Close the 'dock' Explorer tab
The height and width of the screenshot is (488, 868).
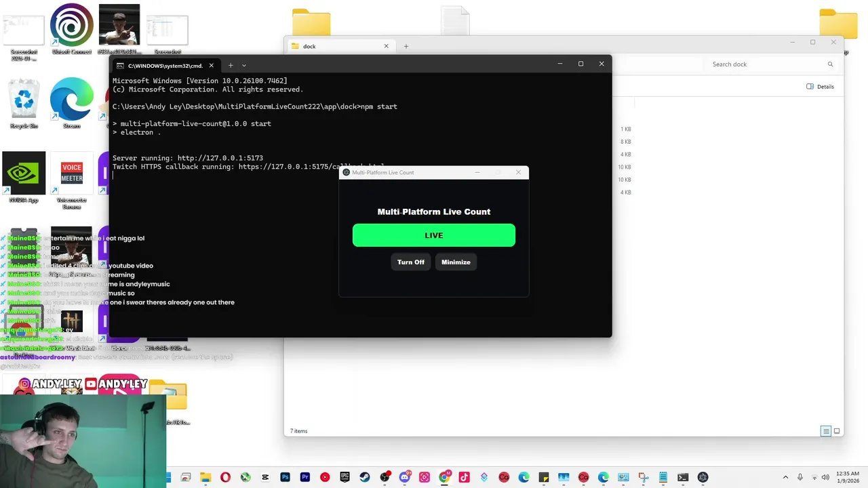tap(387, 46)
